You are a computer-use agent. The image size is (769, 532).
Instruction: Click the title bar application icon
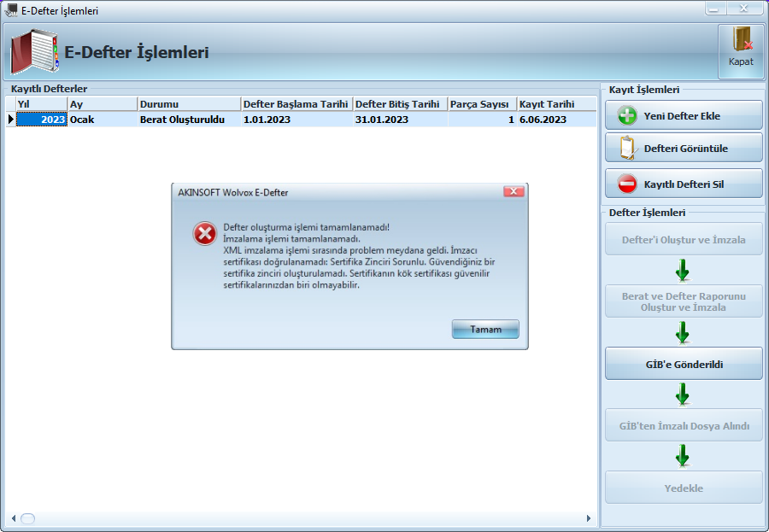click(11, 9)
